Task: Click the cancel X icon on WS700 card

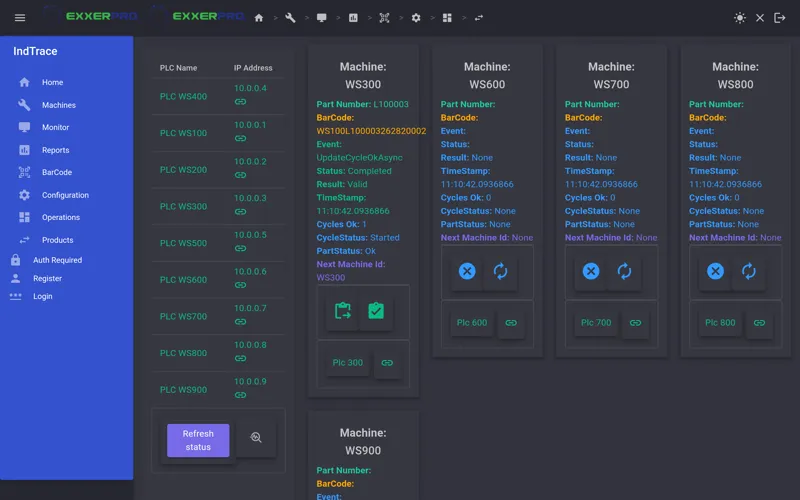Action: 591,271
